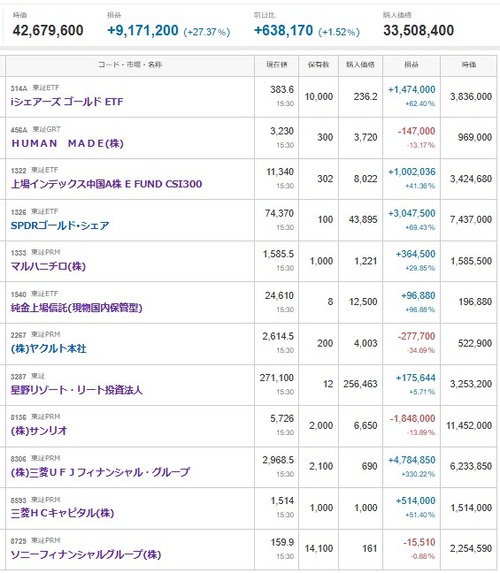Click purchase price 256,463

[360, 384]
